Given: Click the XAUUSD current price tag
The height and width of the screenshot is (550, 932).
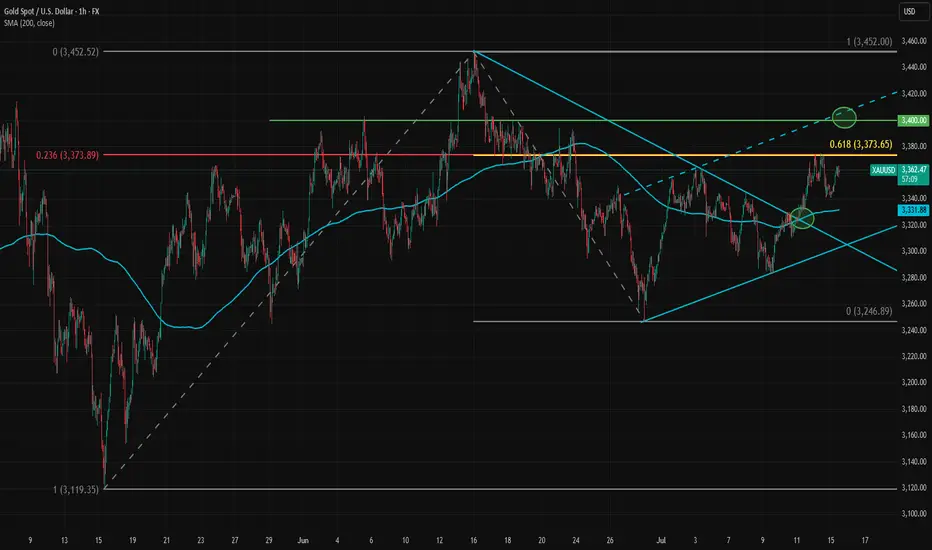Looking at the screenshot, I should pyautogui.click(x=900, y=174).
